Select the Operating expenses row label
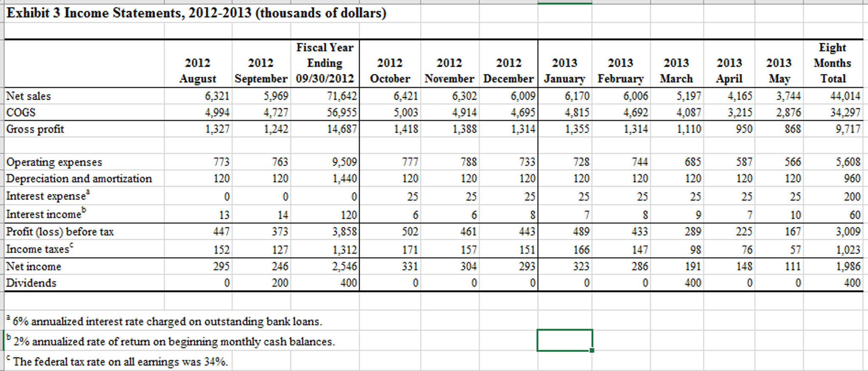Screen dimensions: 868x371 click(54, 162)
